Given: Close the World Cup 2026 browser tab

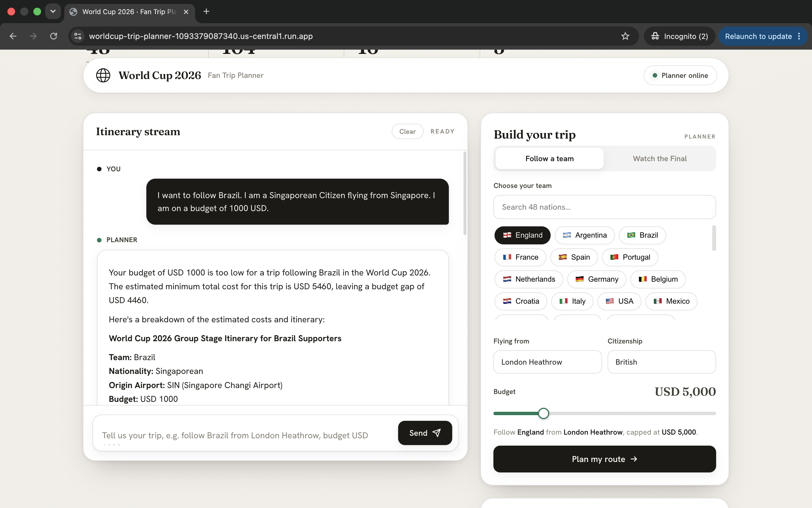Looking at the screenshot, I should click(x=186, y=12).
